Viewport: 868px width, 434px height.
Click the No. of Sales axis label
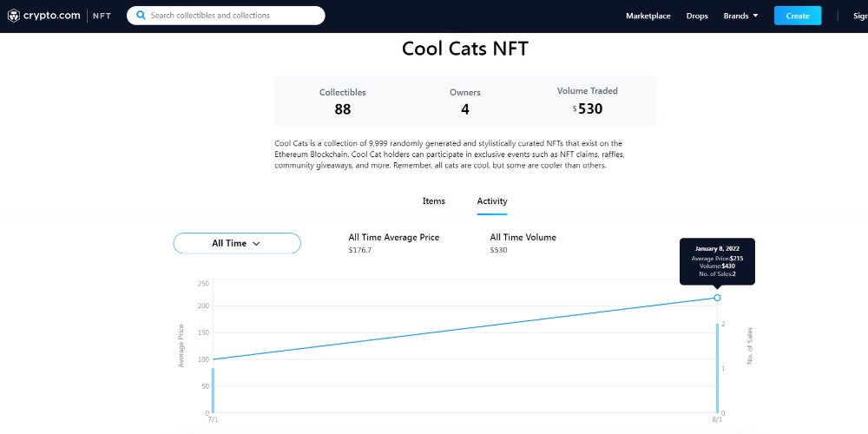click(751, 346)
